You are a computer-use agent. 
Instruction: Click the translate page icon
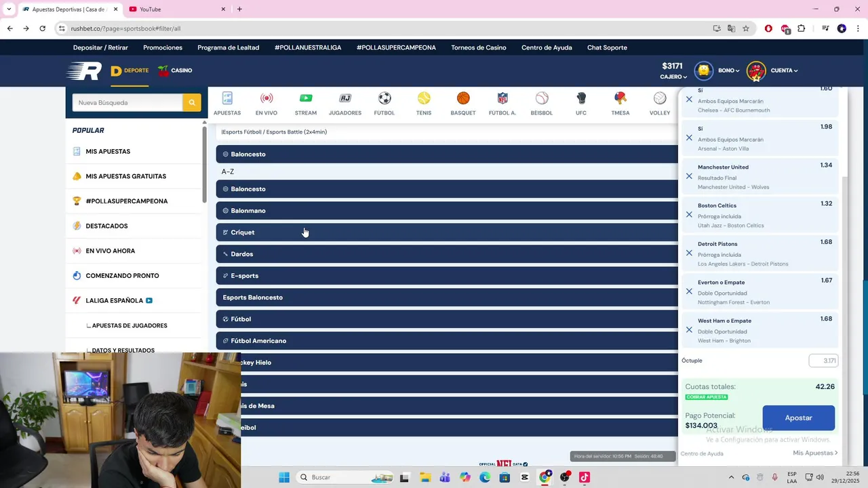[x=732, y=28]
